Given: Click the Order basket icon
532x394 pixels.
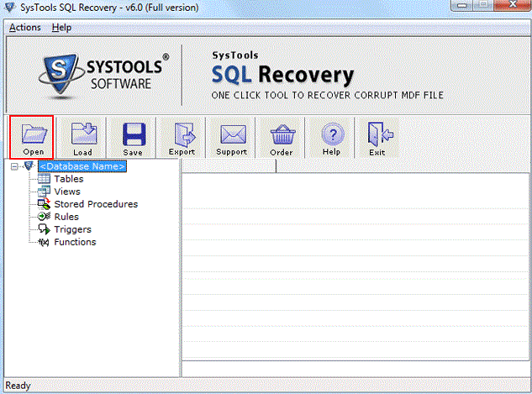Looking at the screenshot, I should point(282,134).
